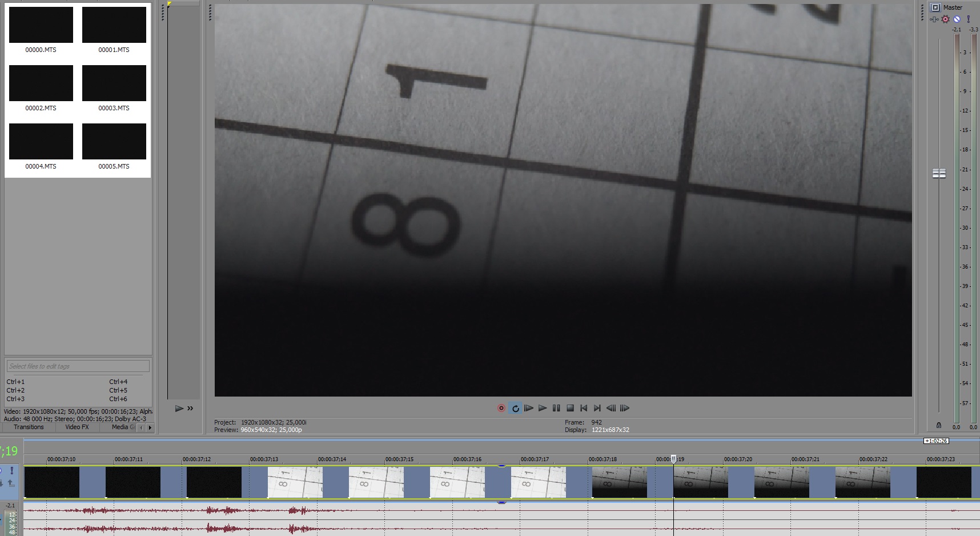
Task: Click the Master volume fader handle
Action: click(x=939, y=173)
